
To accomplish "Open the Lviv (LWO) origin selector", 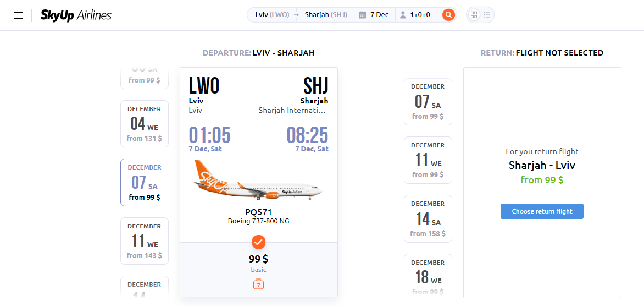I will 273,15.
